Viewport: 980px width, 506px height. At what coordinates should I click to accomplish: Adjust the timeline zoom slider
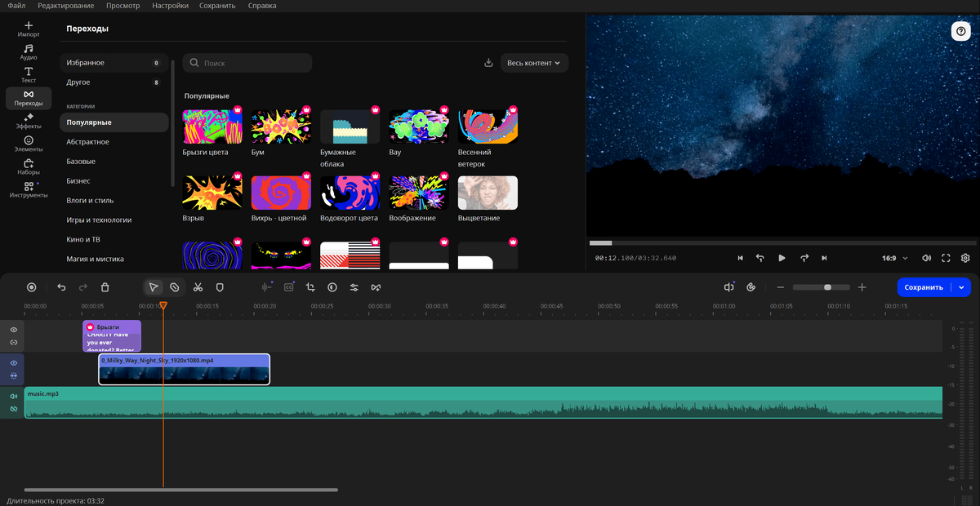point(821,287)
